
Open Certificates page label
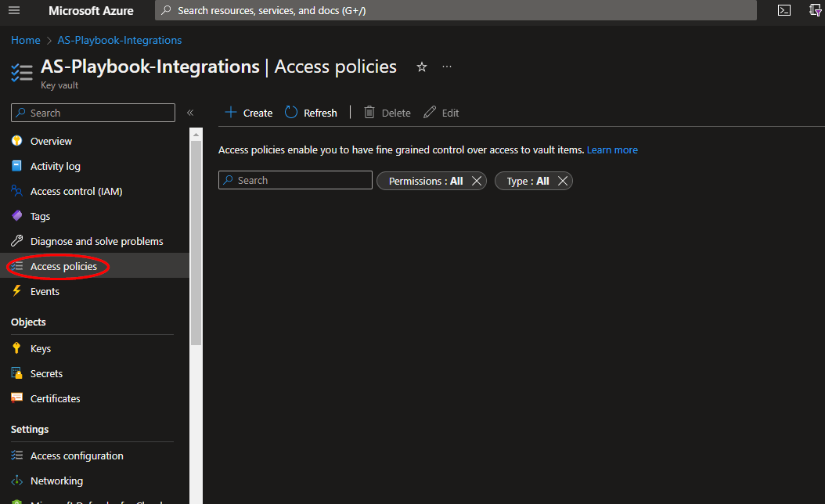pyautogui.click(x=56, y=399)
